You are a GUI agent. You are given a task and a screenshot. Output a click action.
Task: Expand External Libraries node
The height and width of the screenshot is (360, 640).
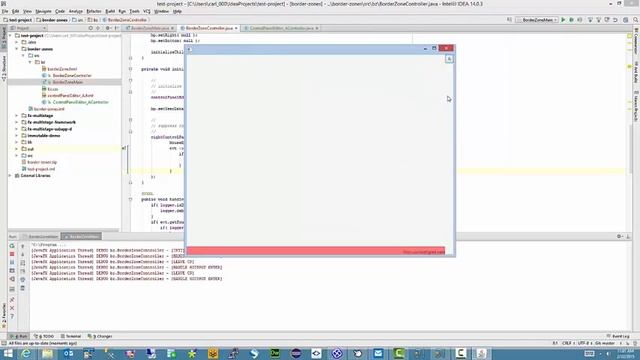click(x=11, y=176)
